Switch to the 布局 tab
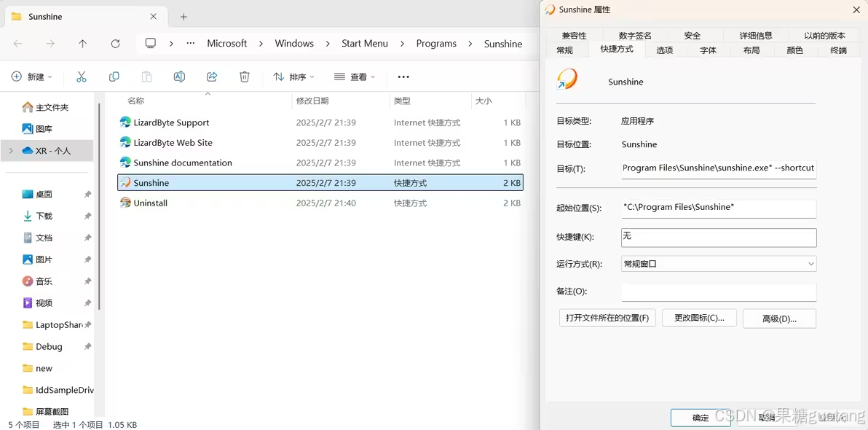 click(751, 50)
